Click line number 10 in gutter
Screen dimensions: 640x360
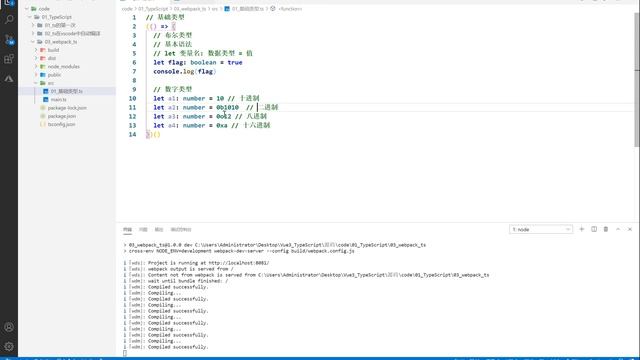click(x=132, y=98)
